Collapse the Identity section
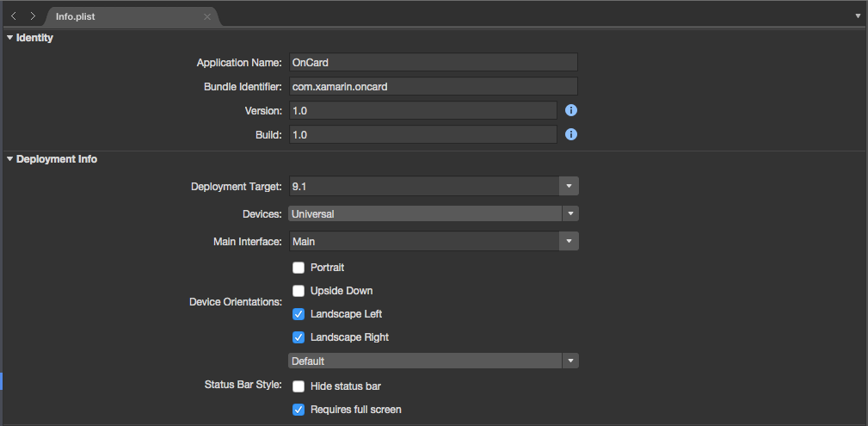868x426 pixels. tap(9, 38)
